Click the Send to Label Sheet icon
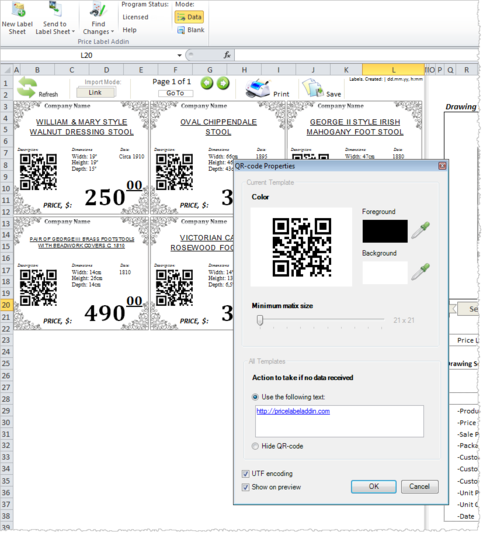The height and width of the screenshot is (535, 483). coord(55,9)
